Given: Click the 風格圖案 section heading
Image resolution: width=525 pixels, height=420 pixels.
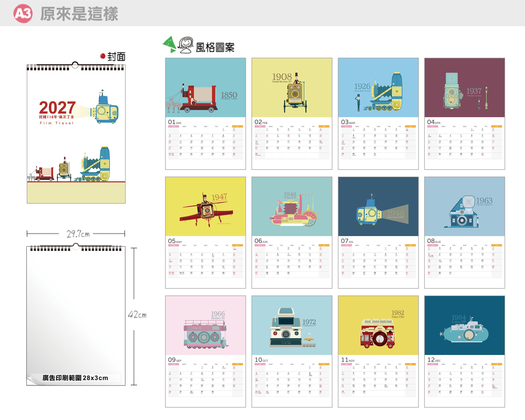Looking at the screenshot, I should [215, 47].
